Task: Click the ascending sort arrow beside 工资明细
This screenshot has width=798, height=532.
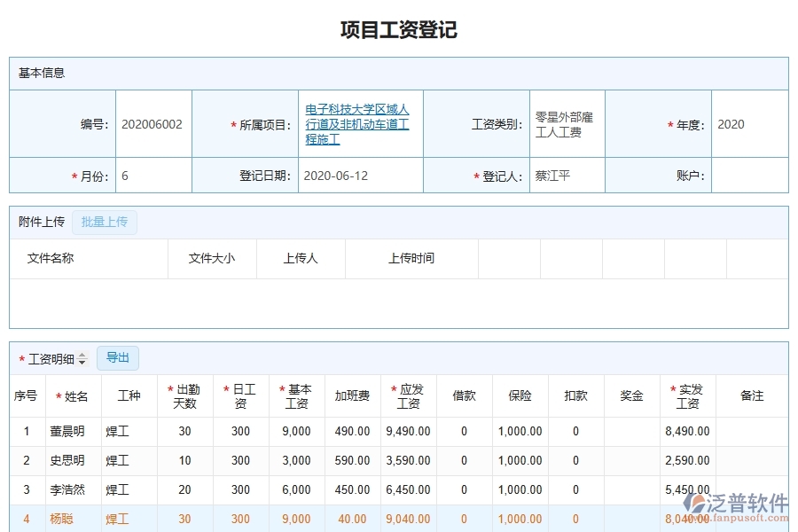Action: [82, 354]
